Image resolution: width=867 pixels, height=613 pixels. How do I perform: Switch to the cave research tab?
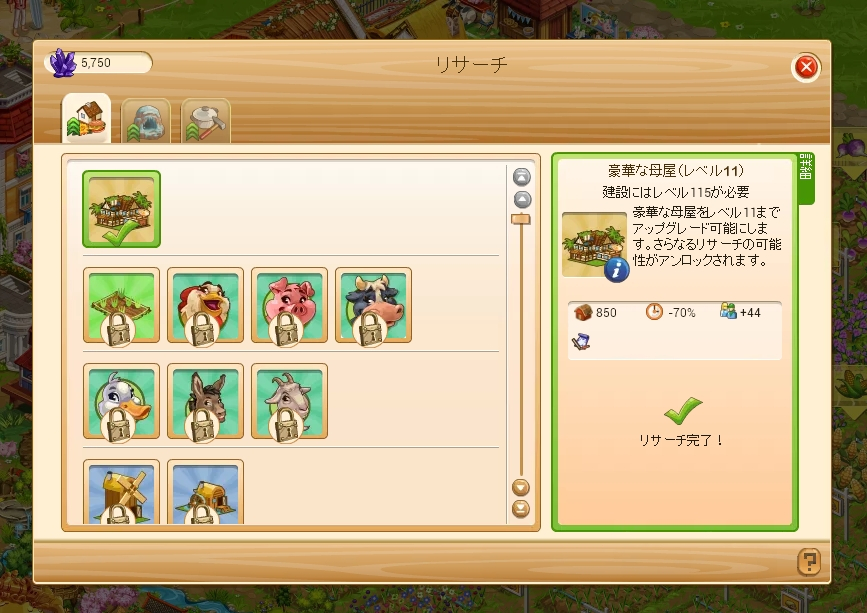pos(146,121)
